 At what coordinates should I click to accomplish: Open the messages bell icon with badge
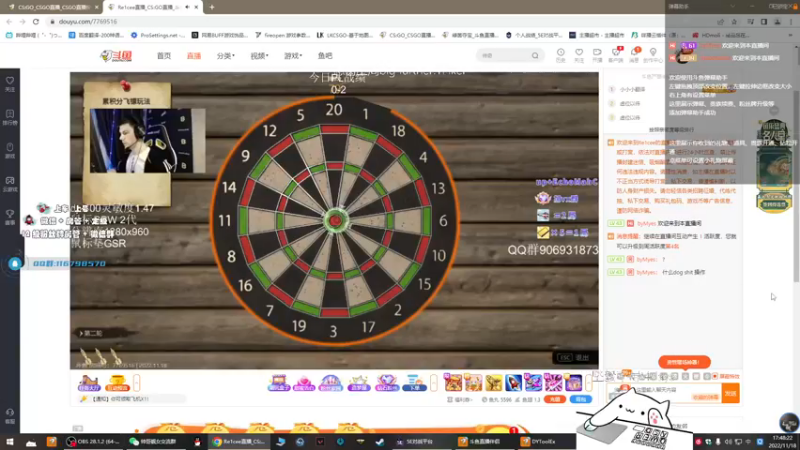point(634,55)
